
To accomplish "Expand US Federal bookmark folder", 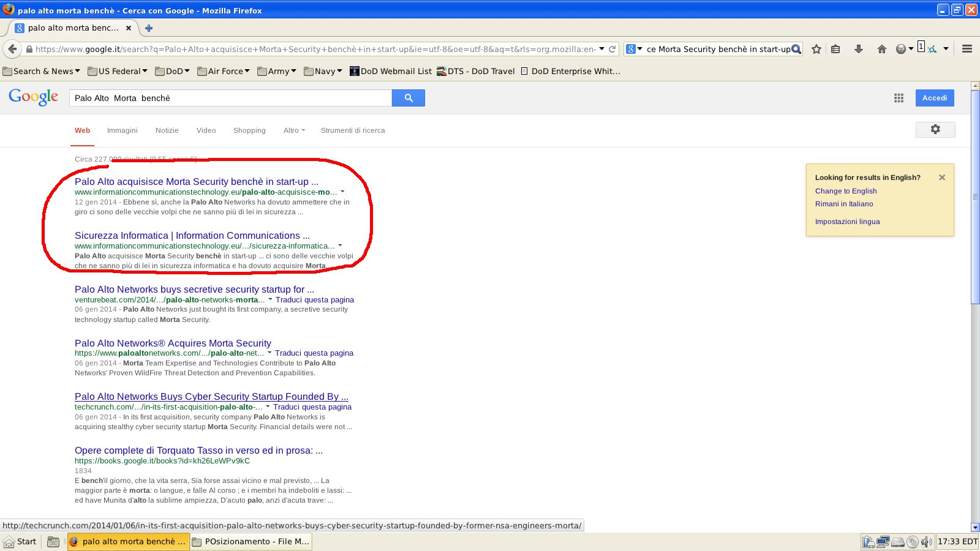I will pyautogui.click(x=118, y=71).
